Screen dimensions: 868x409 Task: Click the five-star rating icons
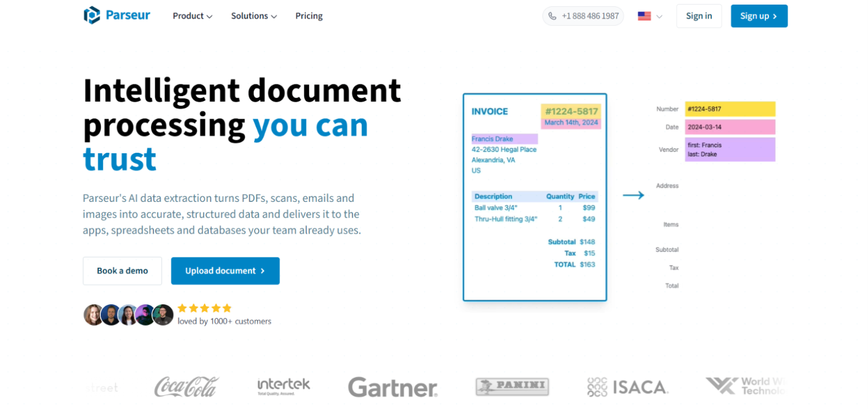pyautogui.click(x=204, y=308)
